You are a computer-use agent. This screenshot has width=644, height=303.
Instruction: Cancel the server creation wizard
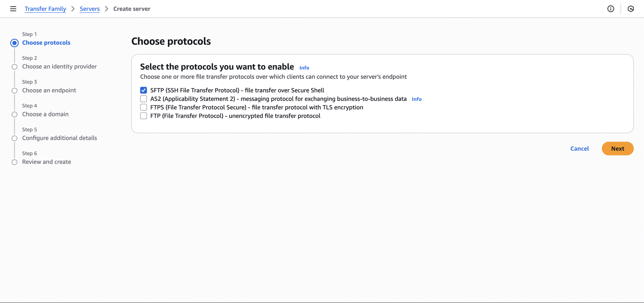pos(579,148)
